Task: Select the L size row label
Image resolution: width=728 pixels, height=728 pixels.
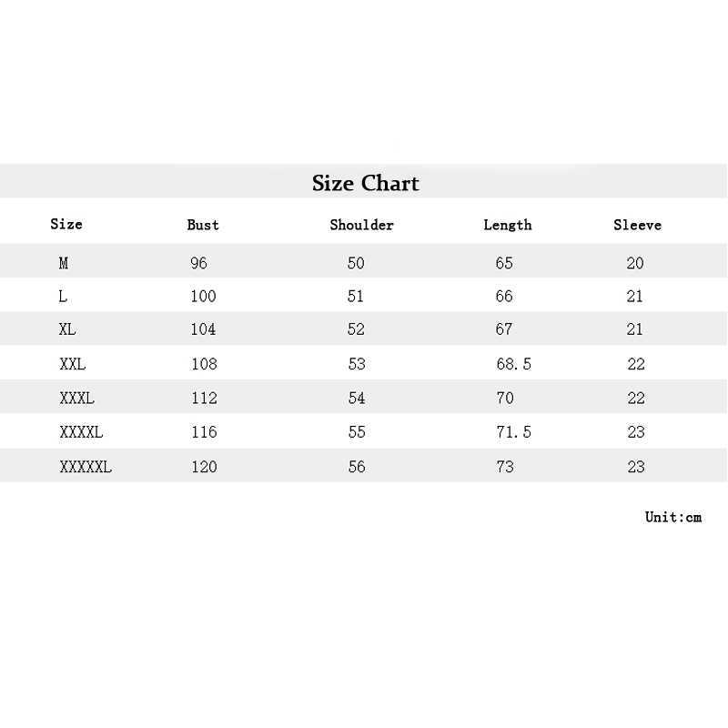Action: (63, 297)
